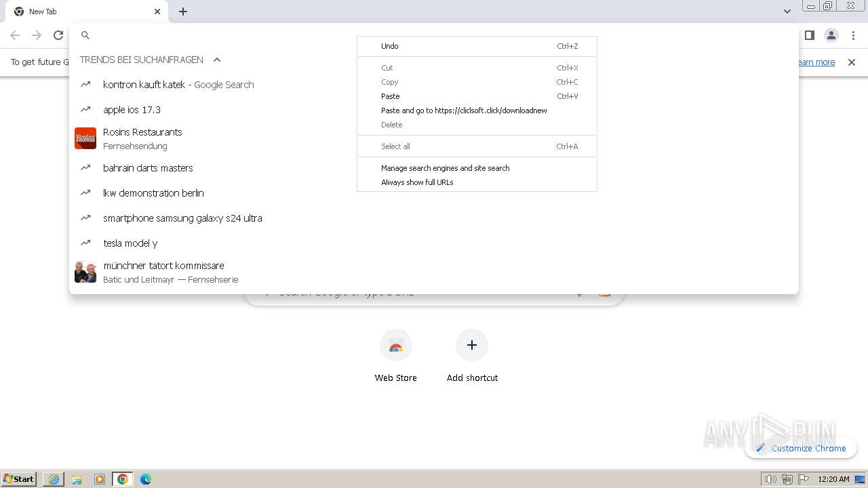Close the New Tab tab
The height and width of the screenshot is (488, 868).
click(157, 12)
